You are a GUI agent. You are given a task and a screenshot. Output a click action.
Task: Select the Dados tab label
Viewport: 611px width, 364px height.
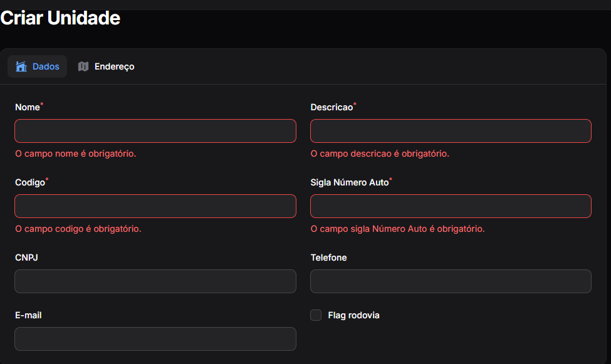pyautogui.click(x=46, y=66)
